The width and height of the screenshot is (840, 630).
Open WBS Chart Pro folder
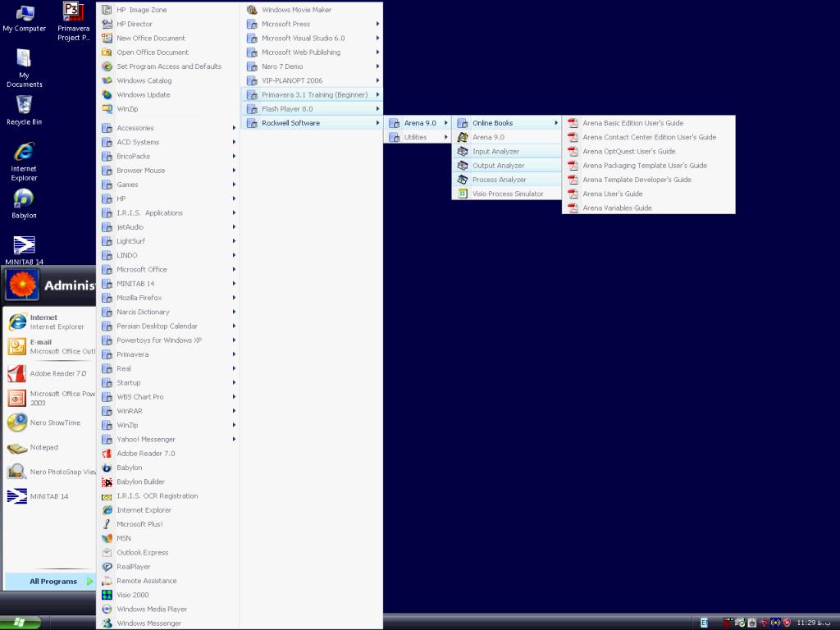pos(169,397)
